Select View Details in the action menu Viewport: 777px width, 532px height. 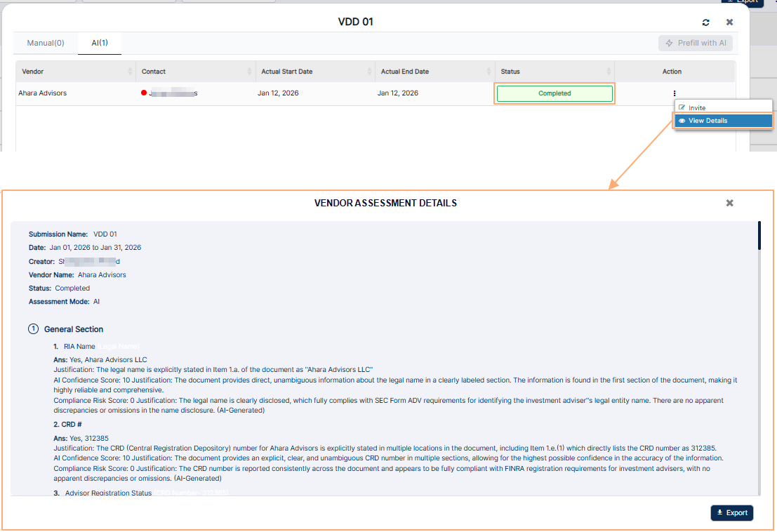click(x=708, y=121)
